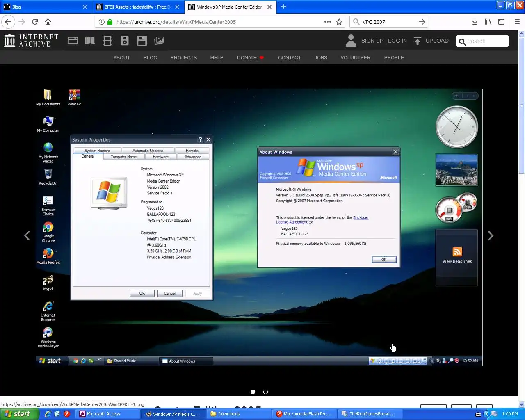Screen dimensions: 525x420
Task: Click the browser Forward arrow
Action: (22, 22)
